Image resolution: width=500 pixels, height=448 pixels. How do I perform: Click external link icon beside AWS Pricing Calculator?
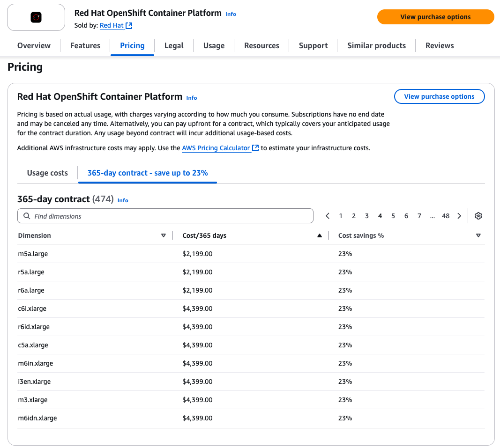[x=255, y=148]
